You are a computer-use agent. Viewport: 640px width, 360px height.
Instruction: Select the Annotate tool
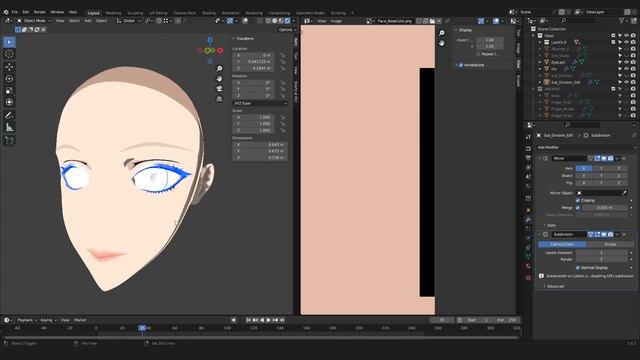tap(9, 116)
